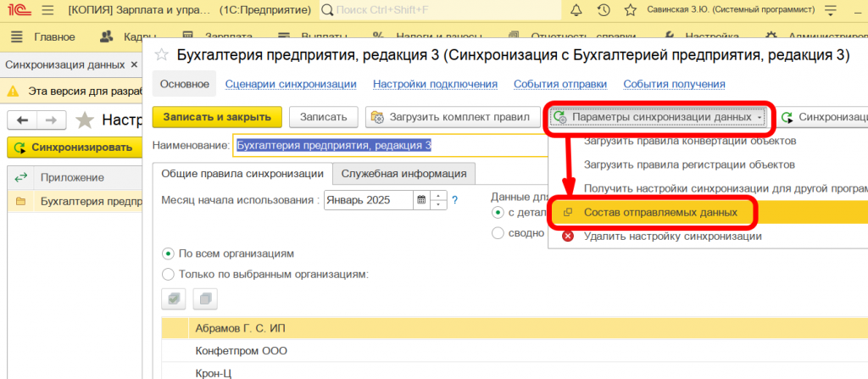Click the uncheck all organizations icon button
Screen dimensions: 868x379
click(x=205, y=298)
